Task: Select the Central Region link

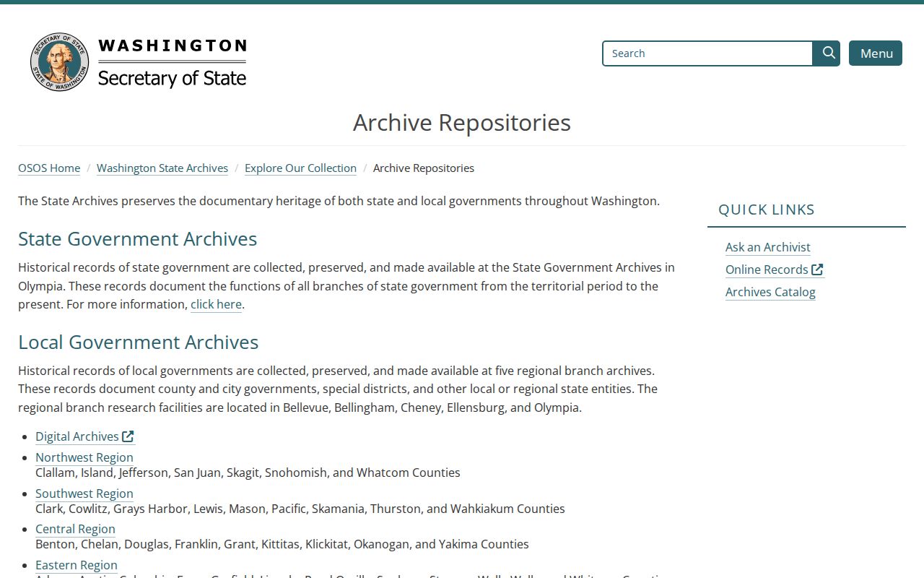Action: tap(75, 529)
